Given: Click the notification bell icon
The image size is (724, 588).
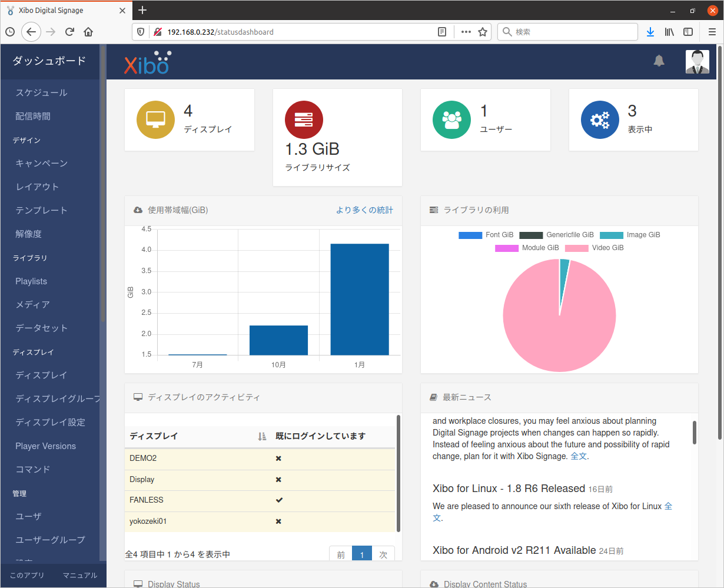Looking at the screenshot, I should pos(659,61).
